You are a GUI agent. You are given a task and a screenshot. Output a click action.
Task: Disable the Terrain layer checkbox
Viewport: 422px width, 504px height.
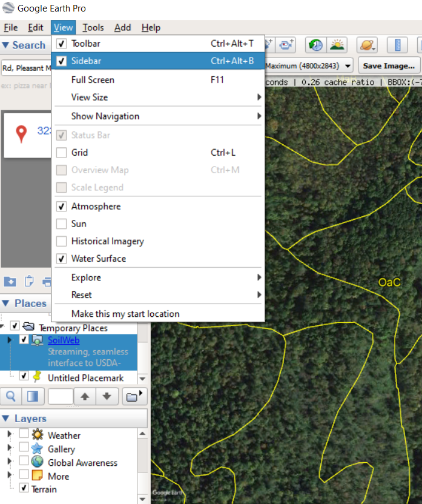24,489
